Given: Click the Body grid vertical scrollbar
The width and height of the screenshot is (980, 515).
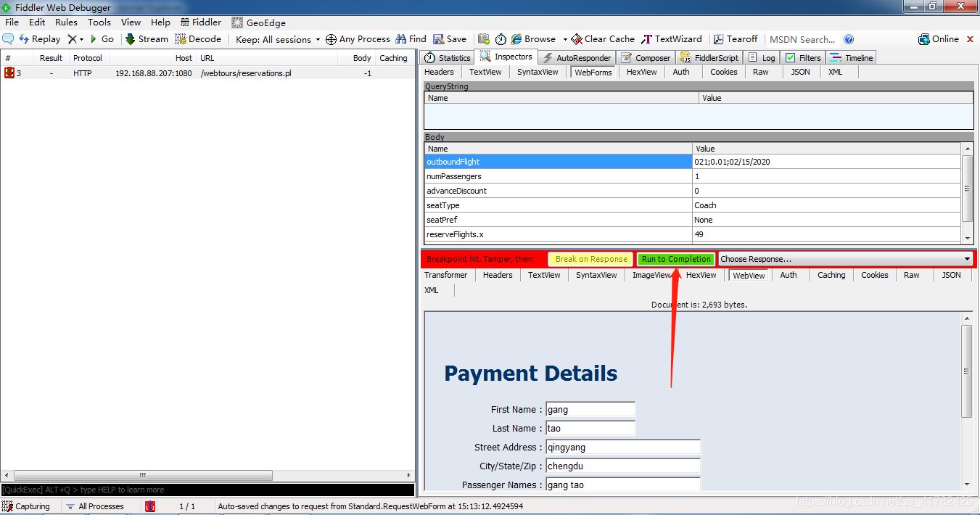Looking at the screenshot, I should [x=967, y=192].
